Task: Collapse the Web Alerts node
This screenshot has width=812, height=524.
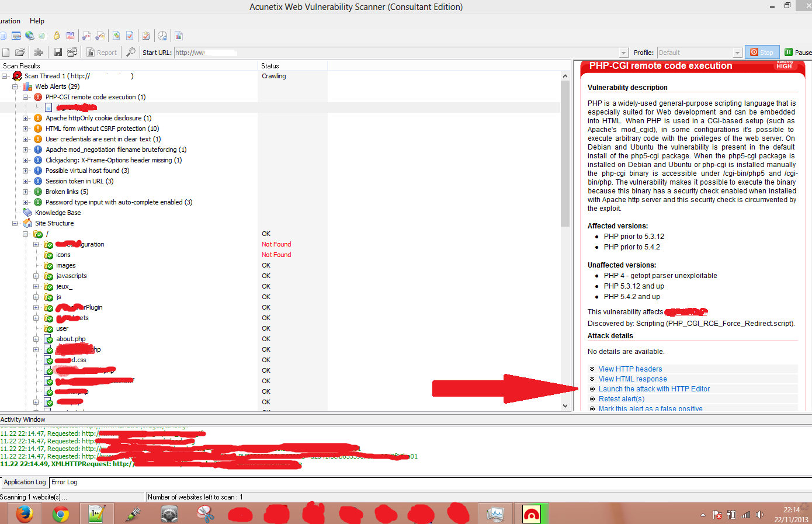Action: [15, 86]
